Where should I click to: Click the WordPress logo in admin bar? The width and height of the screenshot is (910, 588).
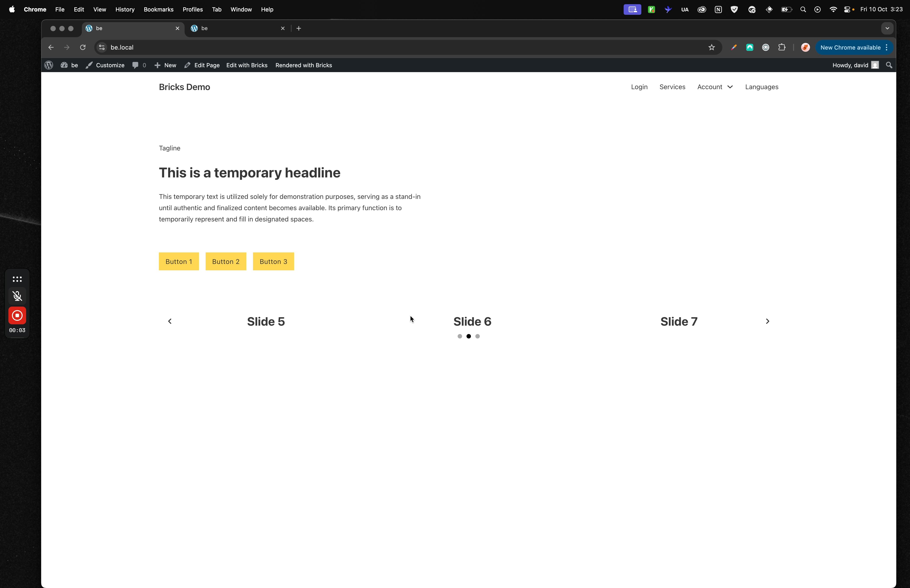[48, 65]
